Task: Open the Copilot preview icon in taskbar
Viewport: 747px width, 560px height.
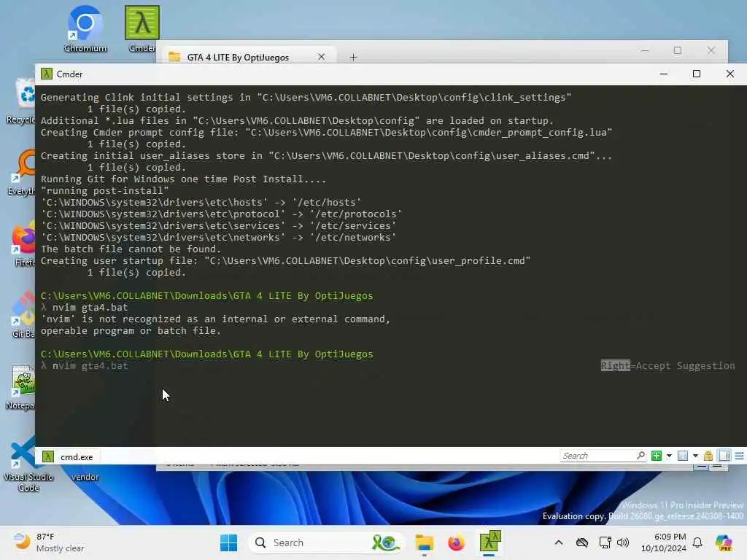Action: click(x=724, y=542)
